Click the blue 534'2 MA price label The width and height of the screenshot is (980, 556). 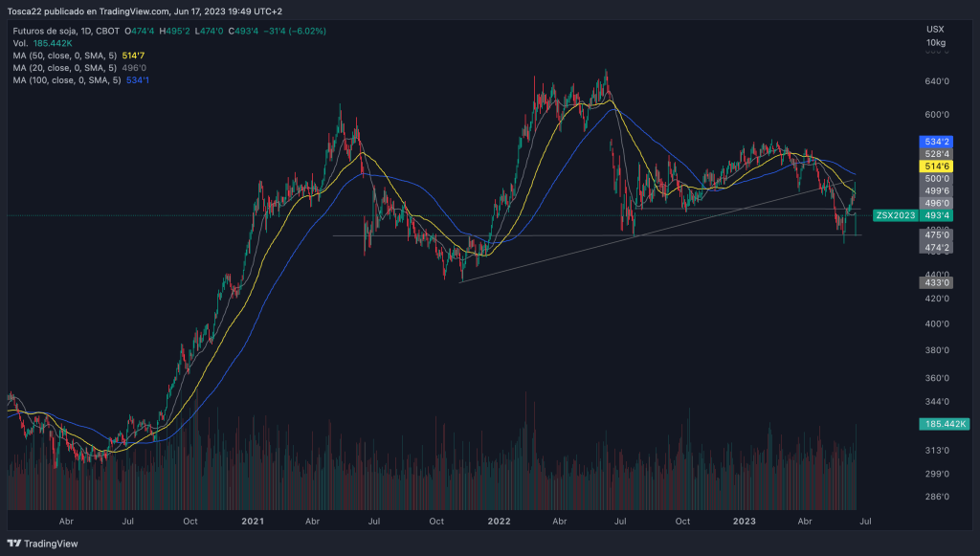[x=937, y=141]
